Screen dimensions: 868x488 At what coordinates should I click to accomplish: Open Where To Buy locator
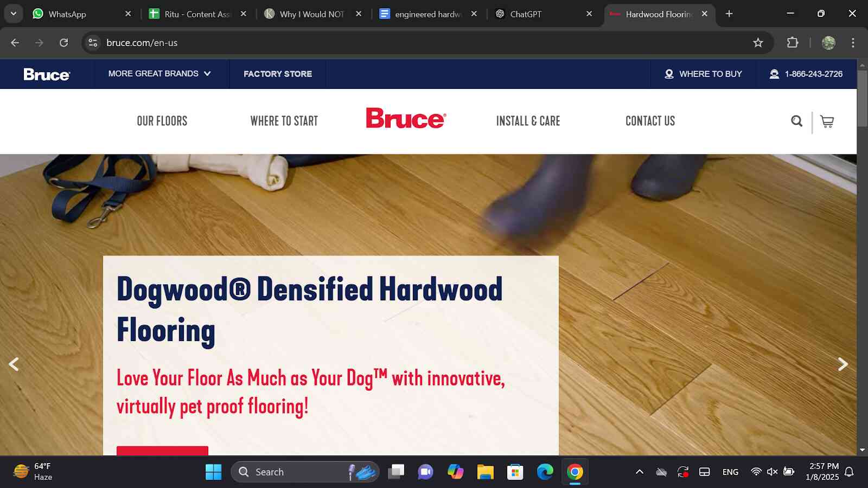[x=703, y=74]
